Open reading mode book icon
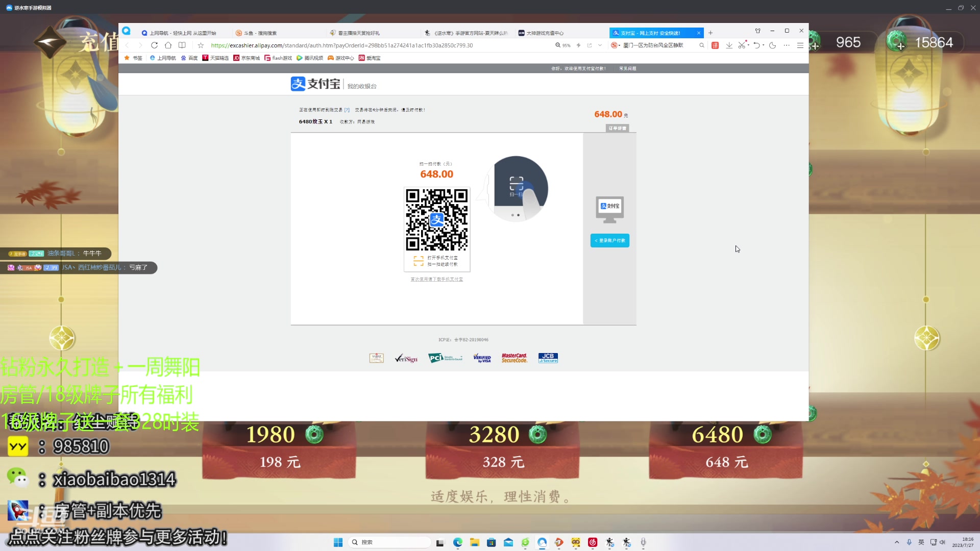The image size is (980, 551). (x=182, y=45)
